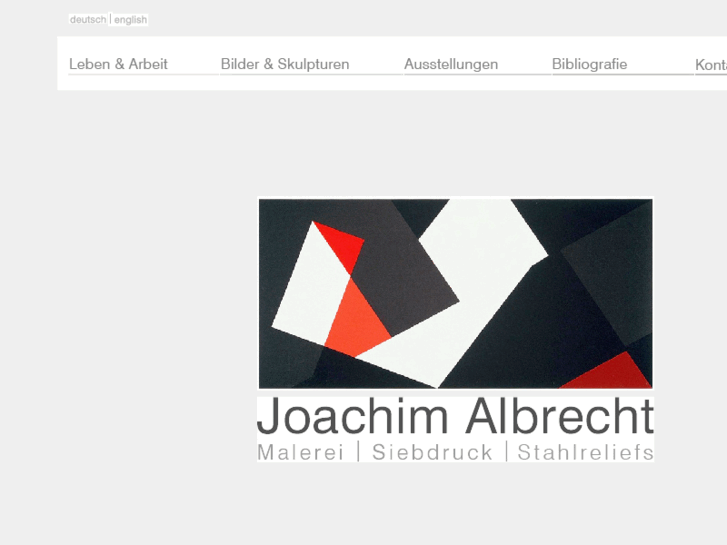The width and height of the screenshot is (727, 545).
Task: Open the Leben & Arbeit page
Action: pyautogui.click(x=118, y=64)
